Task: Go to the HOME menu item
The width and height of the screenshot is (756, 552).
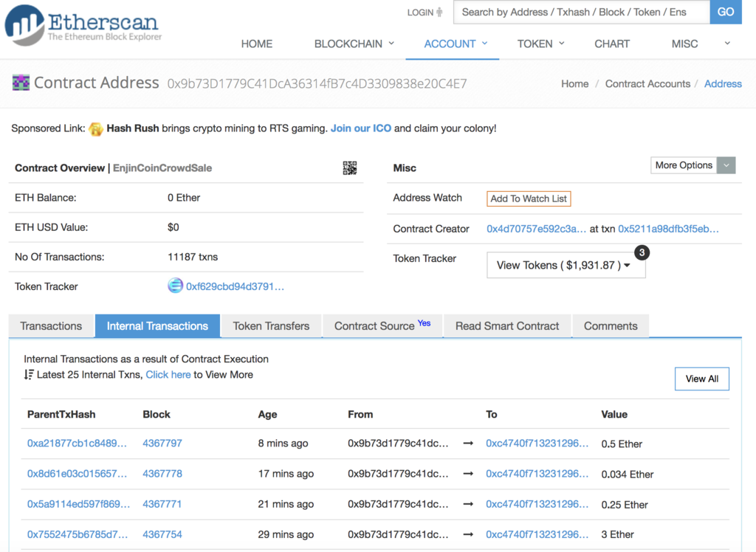Action: [x=256, y=44]
